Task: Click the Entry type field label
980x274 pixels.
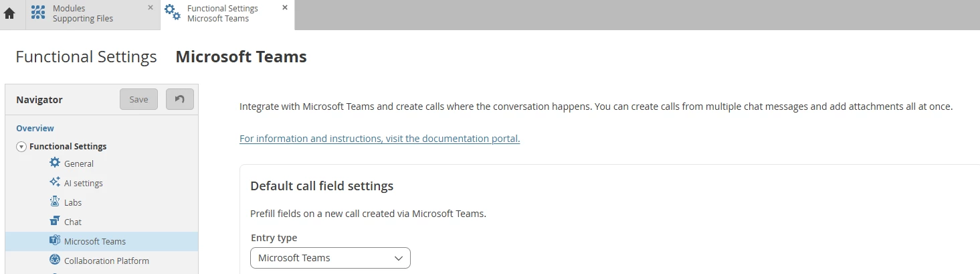Action: tap(274, 238)
